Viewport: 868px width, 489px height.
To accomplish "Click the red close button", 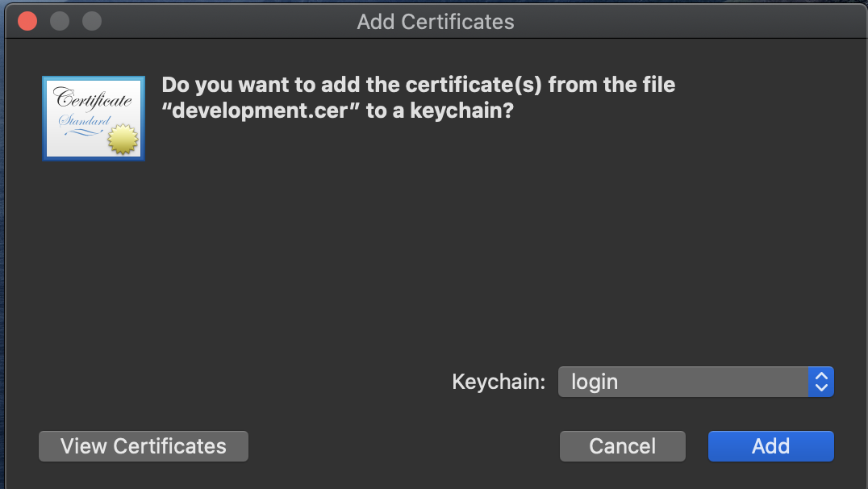I will tap(27, 21).
